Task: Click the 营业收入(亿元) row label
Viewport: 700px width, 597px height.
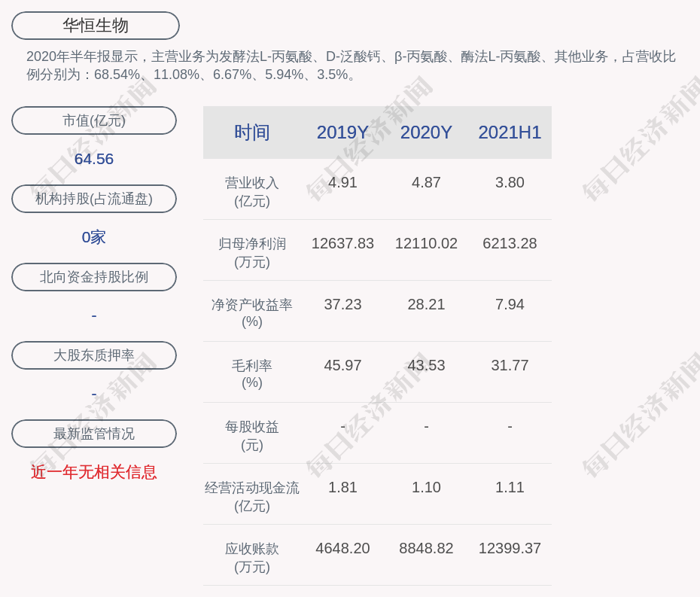Action: tap(251, 191)
